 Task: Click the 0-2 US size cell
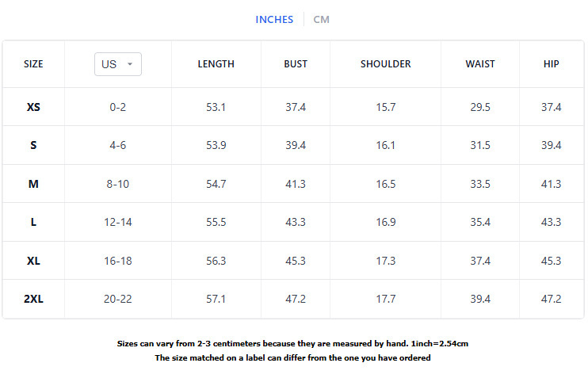[x=118, y=107]
